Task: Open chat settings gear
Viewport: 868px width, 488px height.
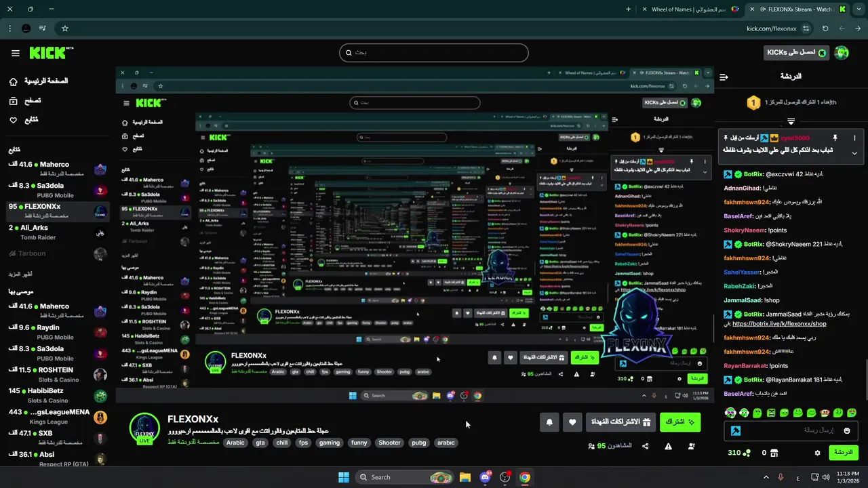Action: [x=817, y=453]
